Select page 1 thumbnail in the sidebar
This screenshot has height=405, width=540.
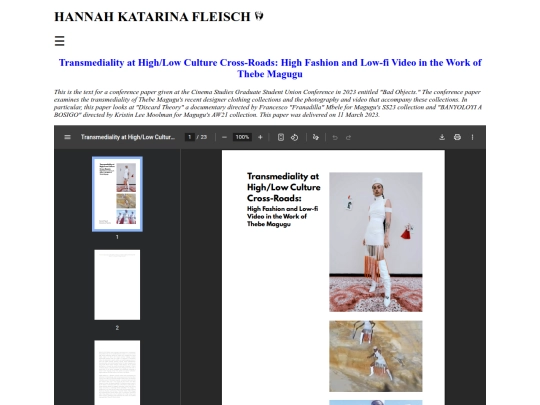[117, 194]
